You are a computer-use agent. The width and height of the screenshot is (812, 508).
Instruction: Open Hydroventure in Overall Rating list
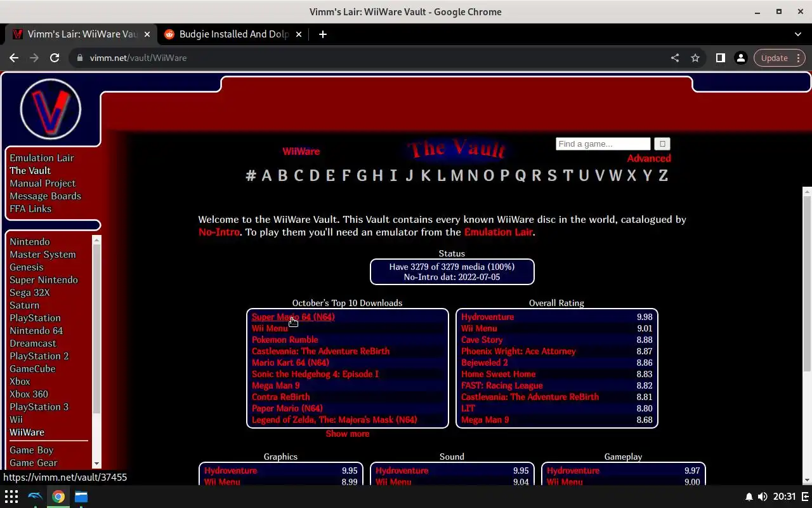tap(487, 317)
